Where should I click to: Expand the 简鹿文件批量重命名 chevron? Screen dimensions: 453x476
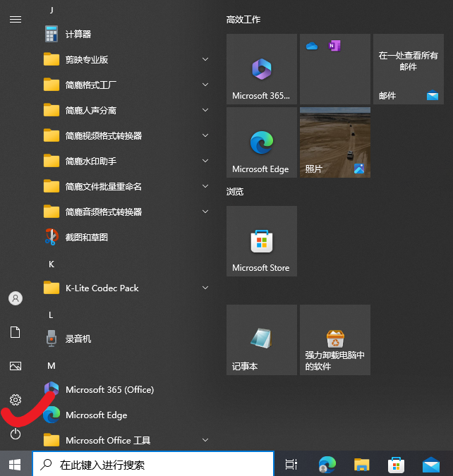pos(205,186)
